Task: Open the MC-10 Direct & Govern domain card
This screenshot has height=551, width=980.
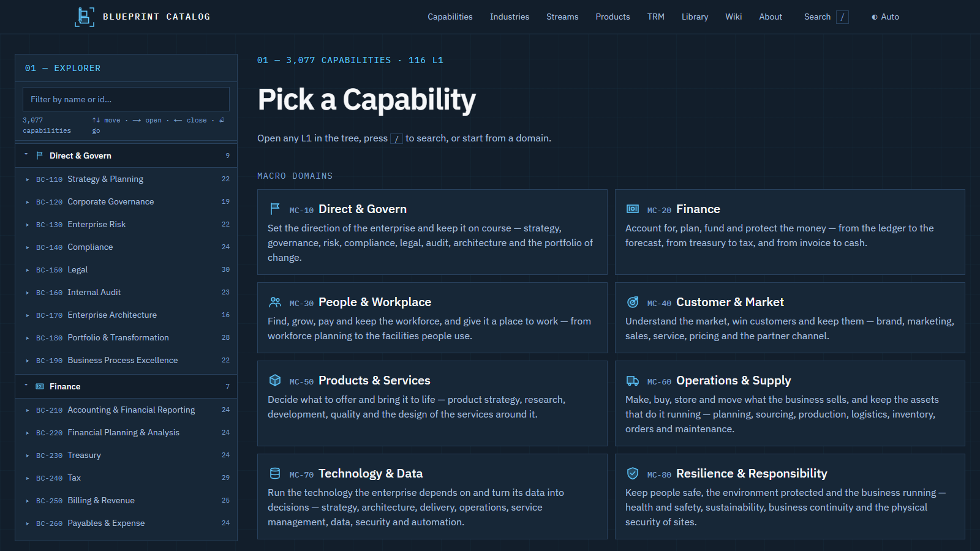Action: click(x=432, y=232)
